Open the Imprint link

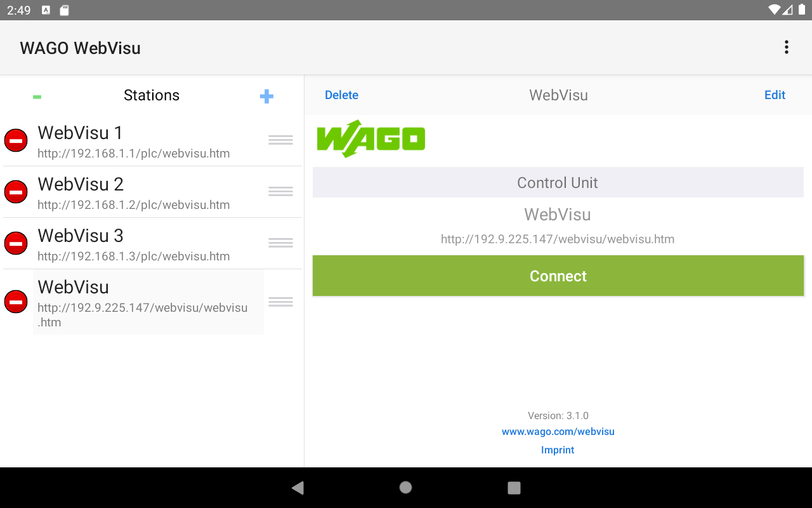coord(558,450)
